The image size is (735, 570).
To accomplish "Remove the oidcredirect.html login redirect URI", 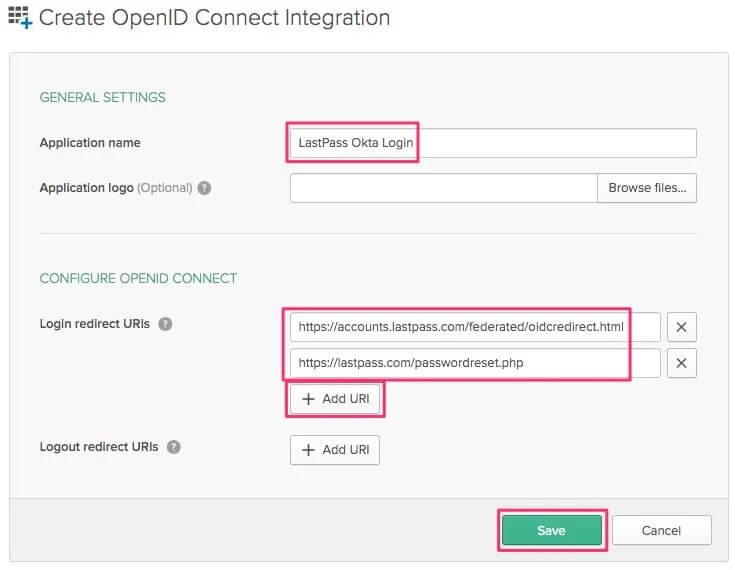I will click(x=681, y=327).
